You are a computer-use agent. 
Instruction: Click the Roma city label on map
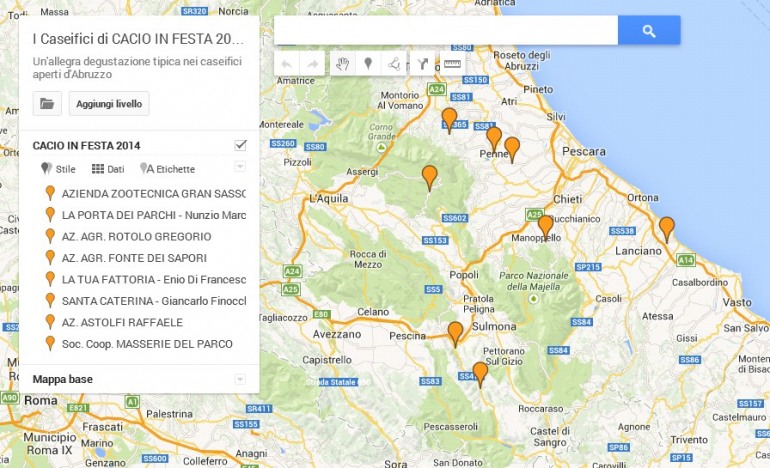(41, 400)
